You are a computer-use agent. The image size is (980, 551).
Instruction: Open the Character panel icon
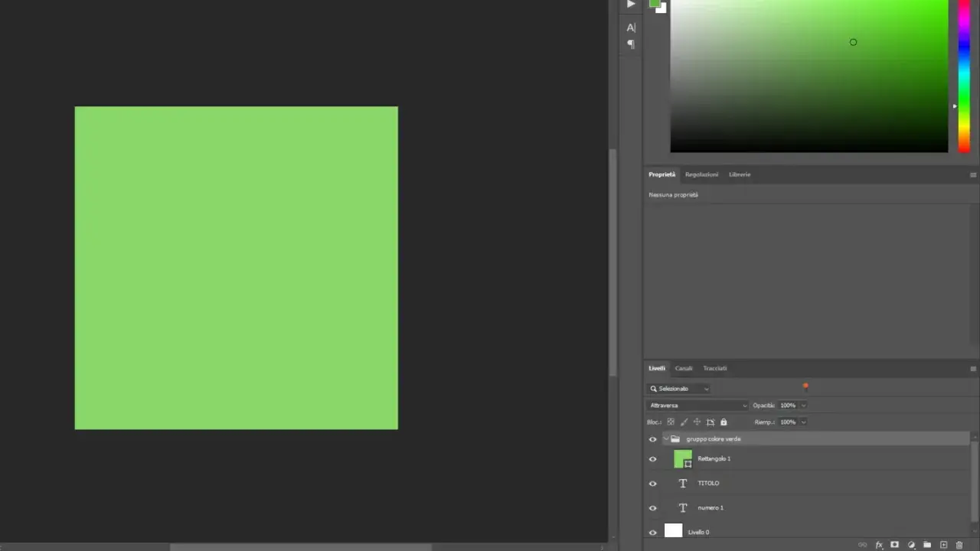pyautogui.click(x=631, y=28)
